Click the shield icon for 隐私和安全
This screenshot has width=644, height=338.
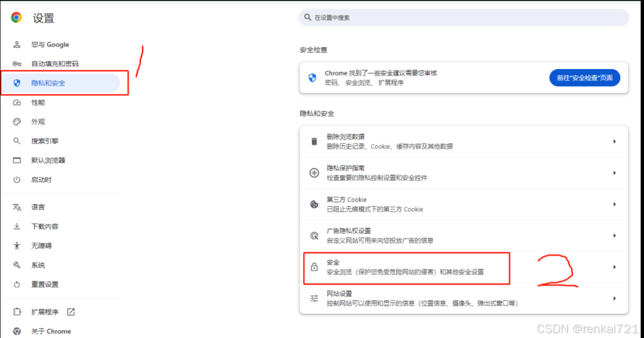[17, 83]
